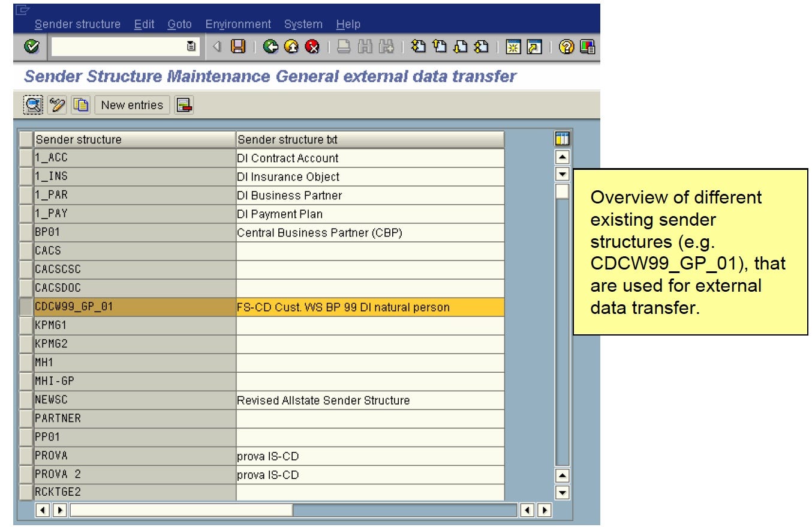Open the Help menu

click(348, 24)
